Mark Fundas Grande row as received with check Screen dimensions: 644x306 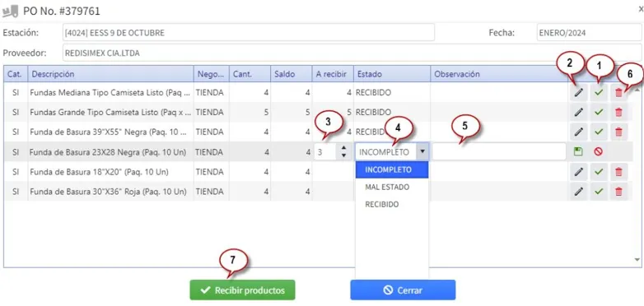click(599, 112)
